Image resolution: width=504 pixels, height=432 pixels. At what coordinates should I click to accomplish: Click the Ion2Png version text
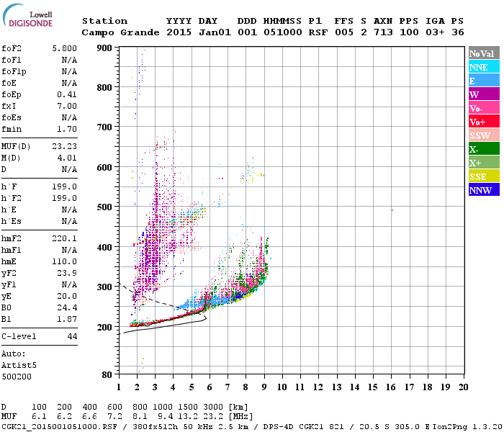(x=468, y=426)
